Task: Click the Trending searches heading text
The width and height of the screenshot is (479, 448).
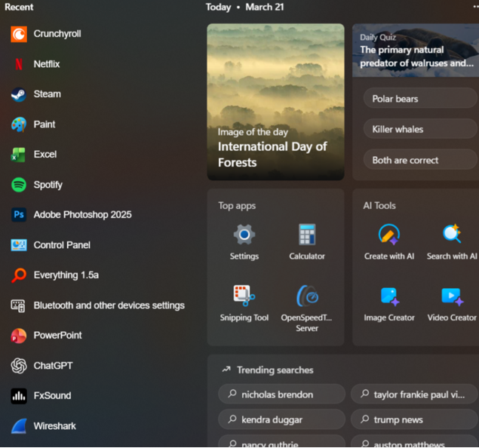Action: pos(275,370)
